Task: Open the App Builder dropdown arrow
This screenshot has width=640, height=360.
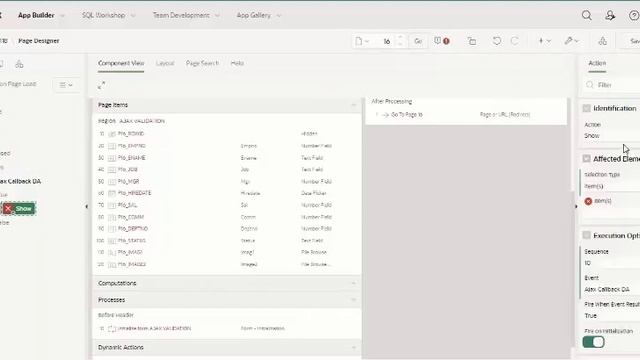Action: [x=62, y=16]
